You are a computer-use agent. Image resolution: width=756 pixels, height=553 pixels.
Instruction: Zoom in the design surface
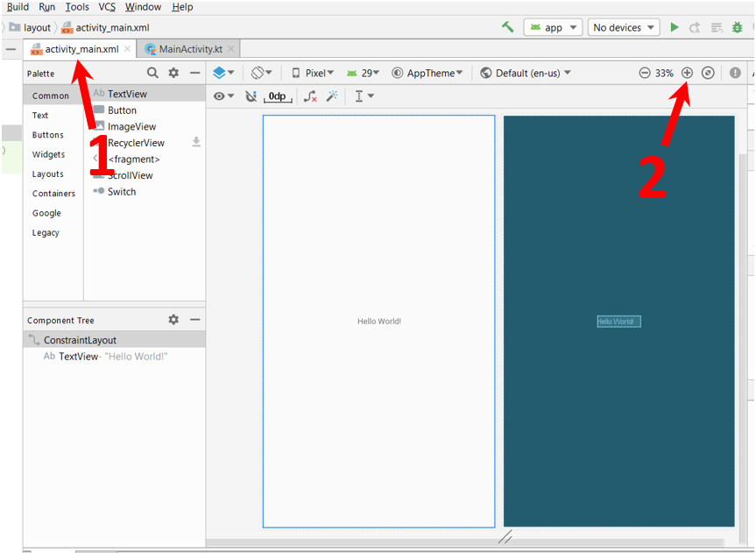coord(687,73)
